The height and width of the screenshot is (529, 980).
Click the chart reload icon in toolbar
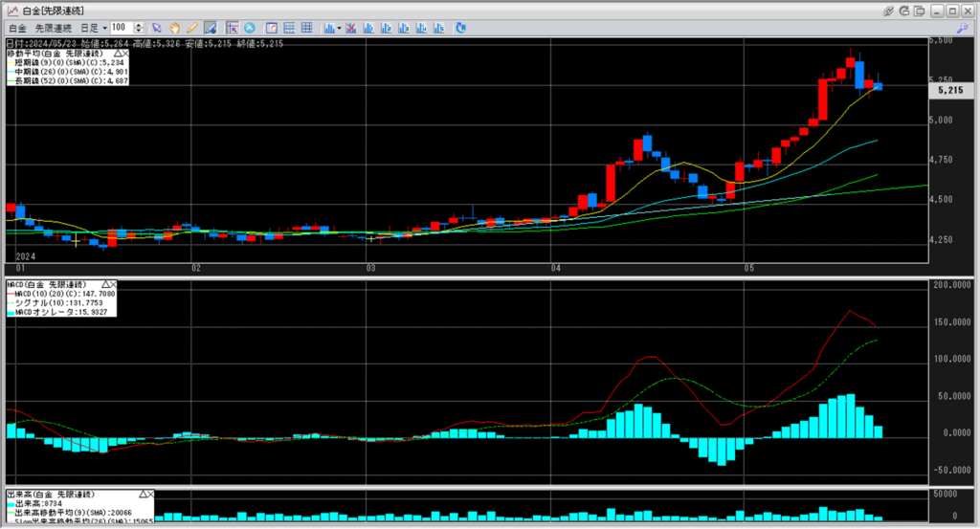(460, 28)
